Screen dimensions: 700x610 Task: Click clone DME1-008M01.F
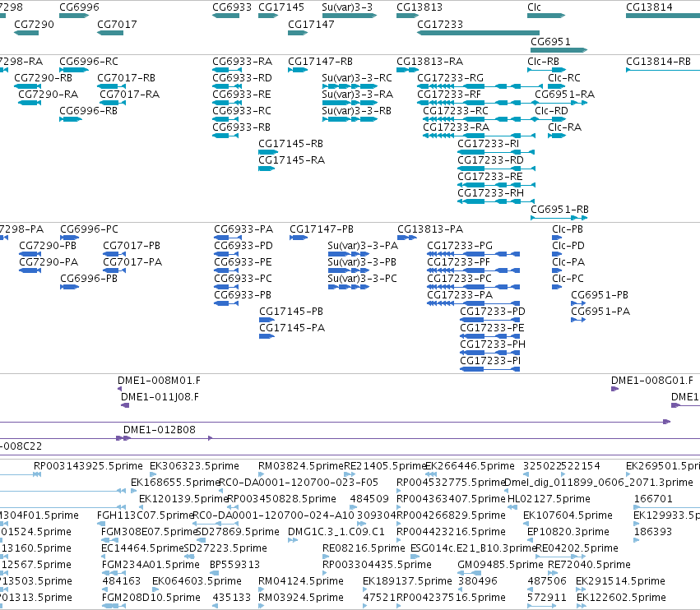pos(159,381)
